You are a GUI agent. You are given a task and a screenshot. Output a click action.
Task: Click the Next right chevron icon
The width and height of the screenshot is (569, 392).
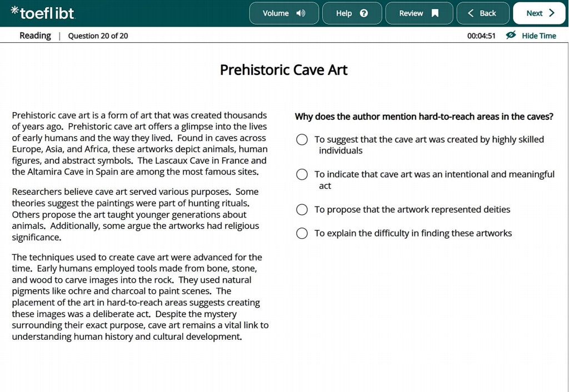click(x=552, y=13)
